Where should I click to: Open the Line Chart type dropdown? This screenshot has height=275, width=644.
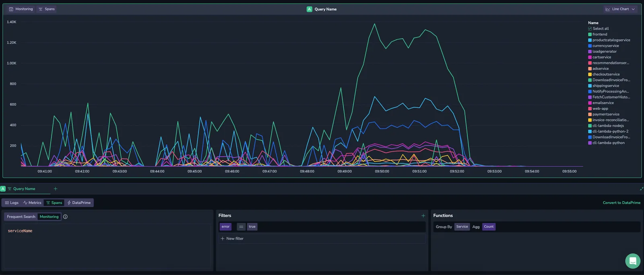tap(620, 9)
